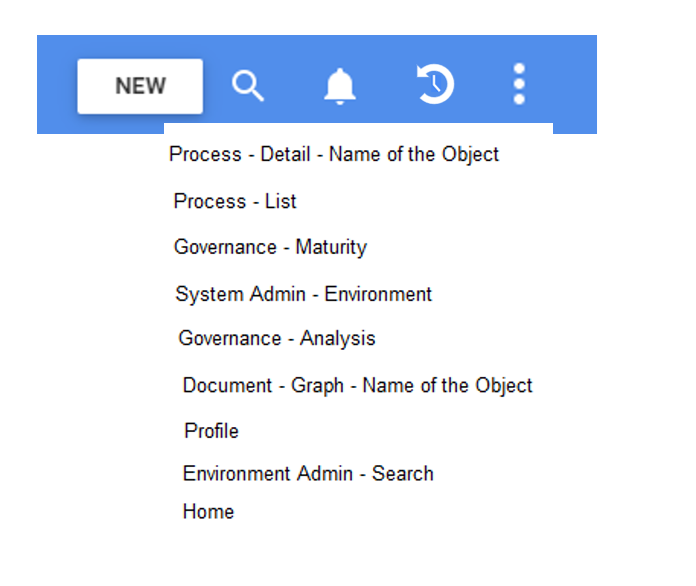Open notifications with the bell icon

coord(340,86)
